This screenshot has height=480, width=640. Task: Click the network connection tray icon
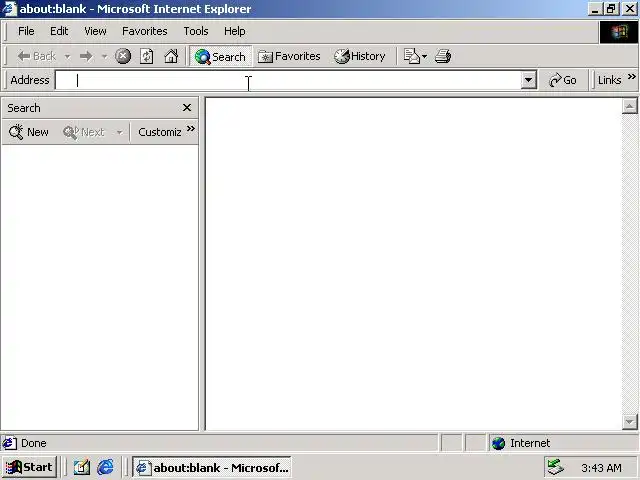tap(556, 467)
